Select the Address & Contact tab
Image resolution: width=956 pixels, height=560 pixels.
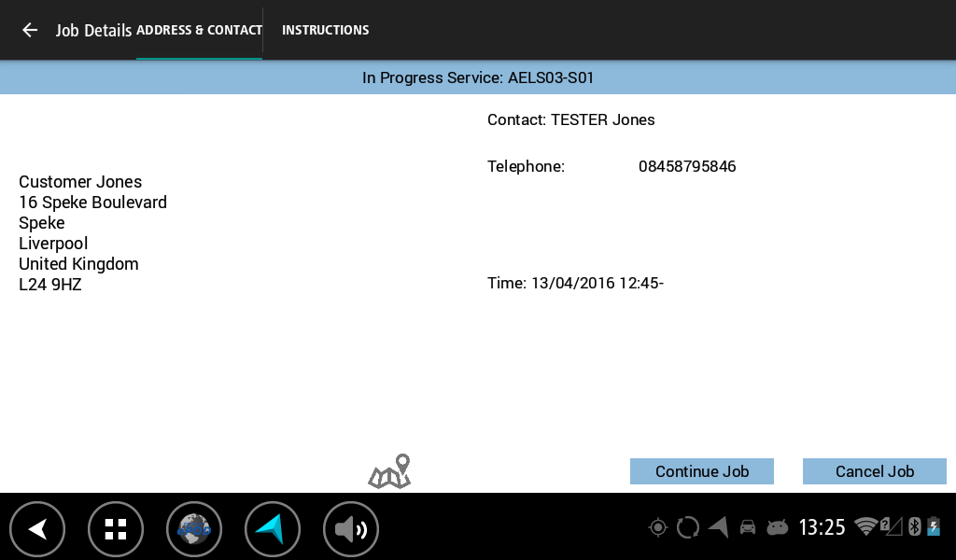(200, 30)
